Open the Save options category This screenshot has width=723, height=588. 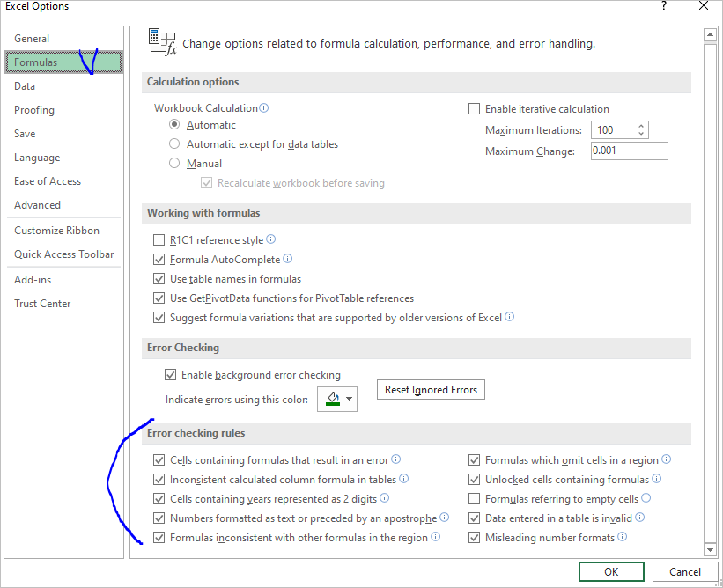coord(64,134)
